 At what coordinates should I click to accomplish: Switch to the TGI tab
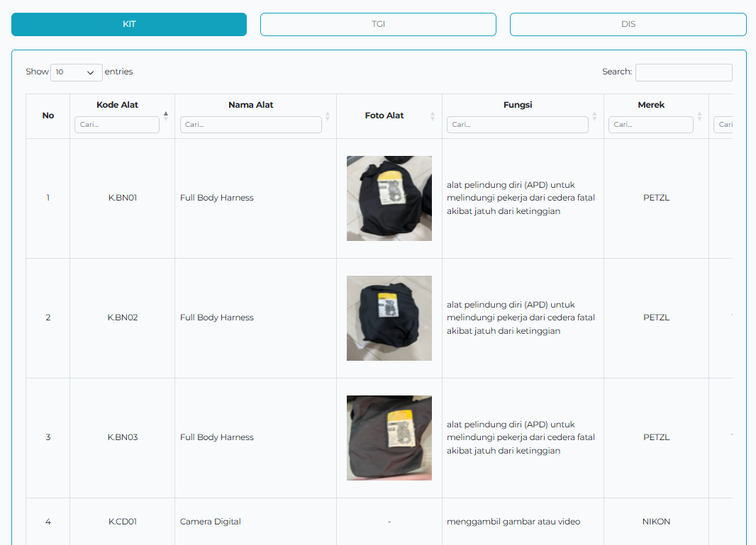coord(379,24)
